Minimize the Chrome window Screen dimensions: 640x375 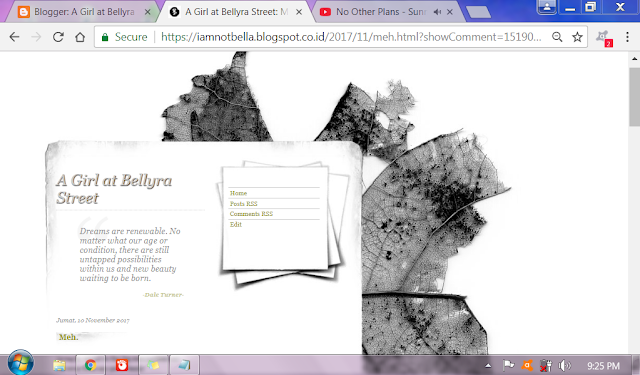click(x=570, y=7)
